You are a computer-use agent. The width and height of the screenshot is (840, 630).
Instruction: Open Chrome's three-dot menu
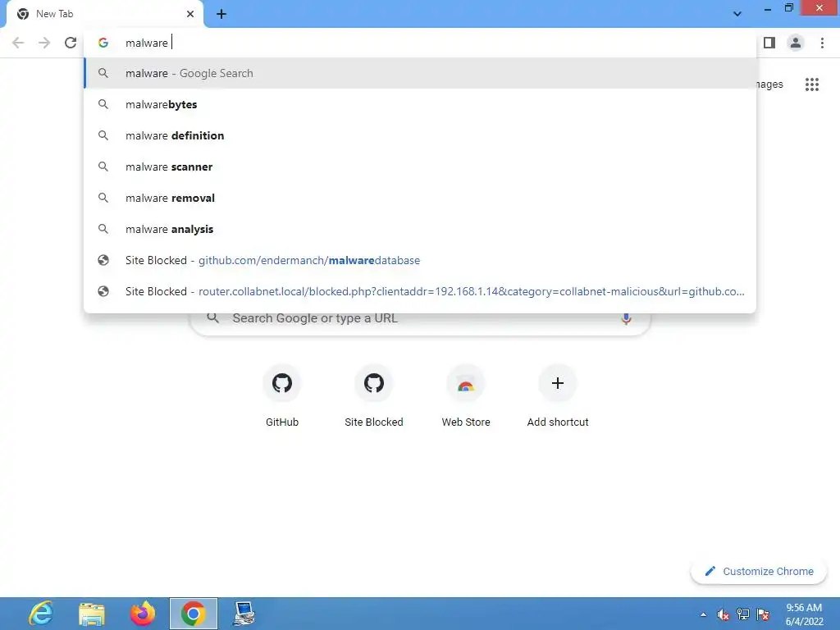coord(822,43)
